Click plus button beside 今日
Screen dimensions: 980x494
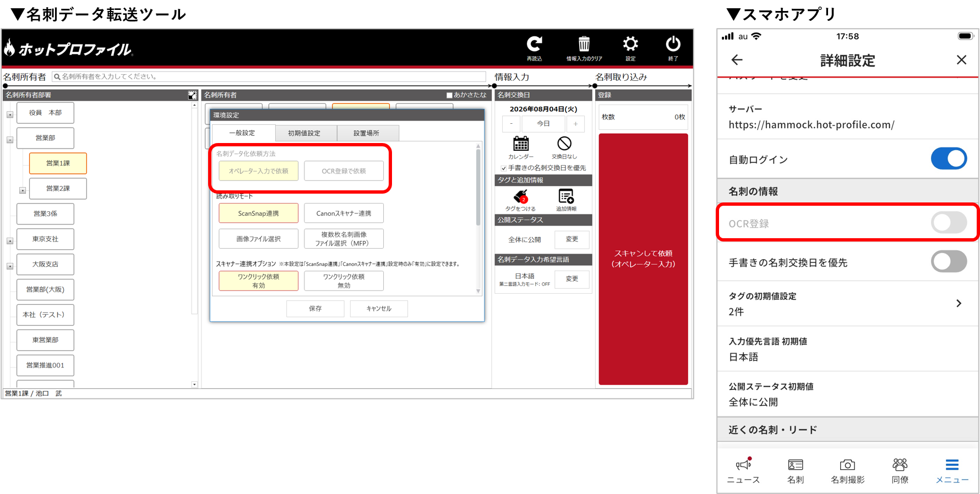click(x=575, y=124)
